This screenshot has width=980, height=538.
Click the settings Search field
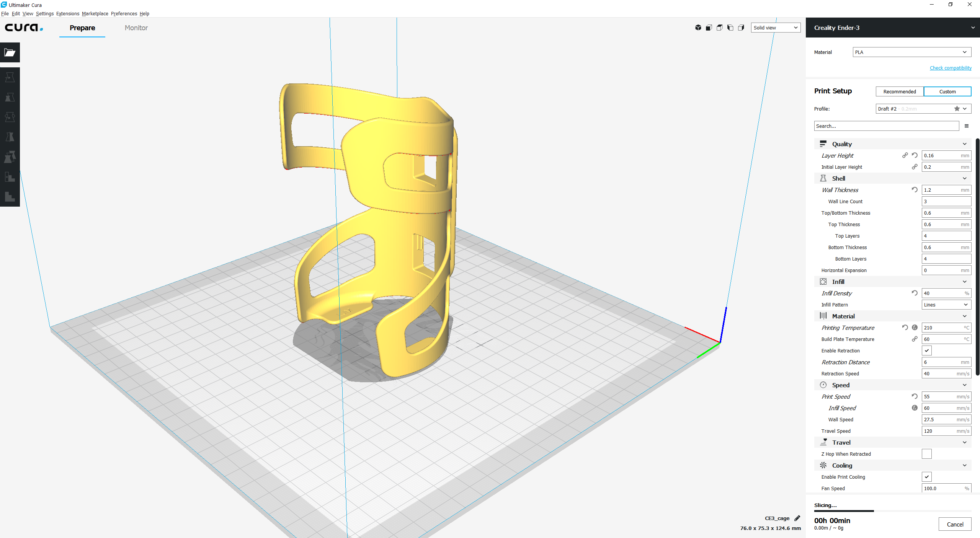coord(887,126)
